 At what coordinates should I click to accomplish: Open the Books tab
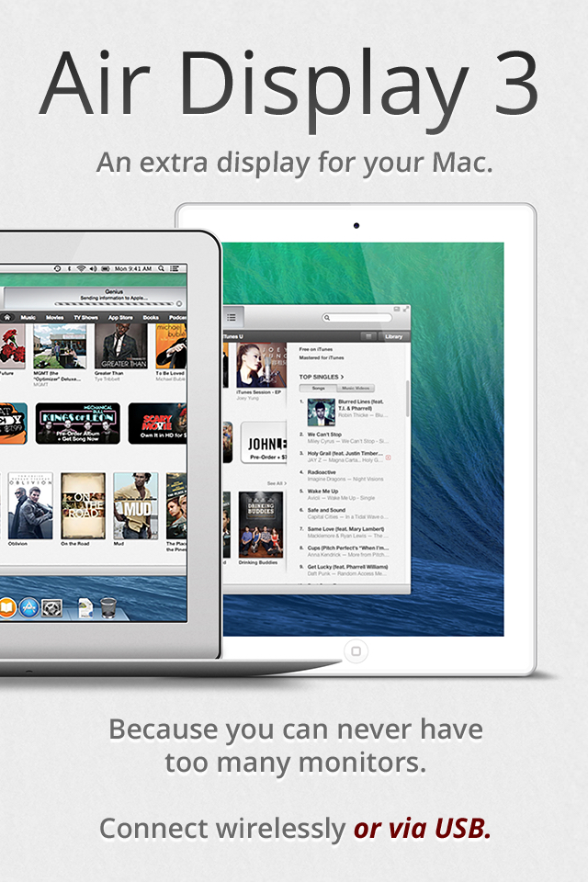pyautogui.click(x=151, y=317)
